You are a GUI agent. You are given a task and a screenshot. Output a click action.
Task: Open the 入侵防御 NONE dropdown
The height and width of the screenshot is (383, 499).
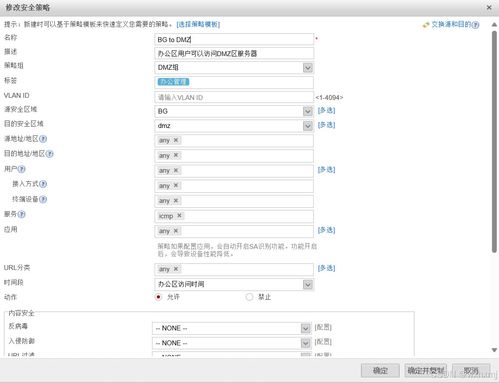click(x=305, y=343)
